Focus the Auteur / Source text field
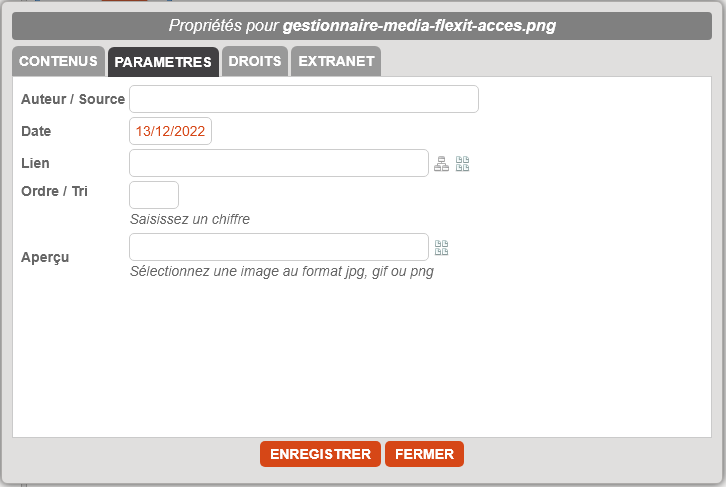The image size is (726, 487). click(304, 99)
